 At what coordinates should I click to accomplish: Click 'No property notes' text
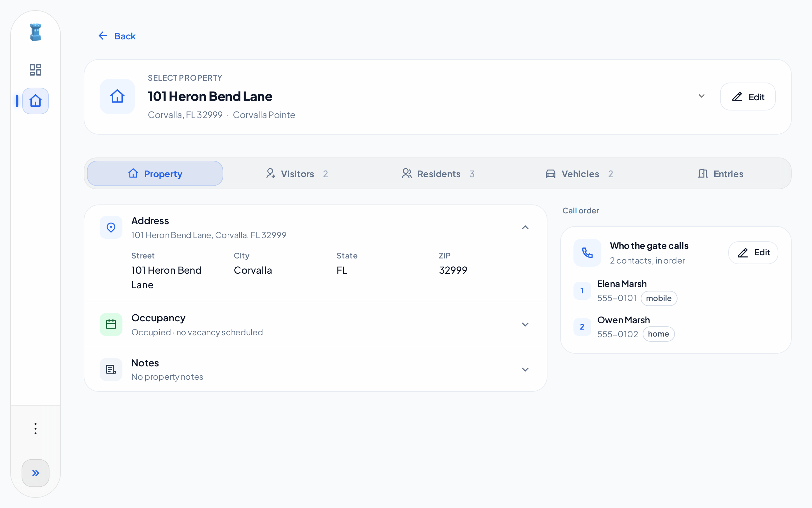[x=167, y=377]
